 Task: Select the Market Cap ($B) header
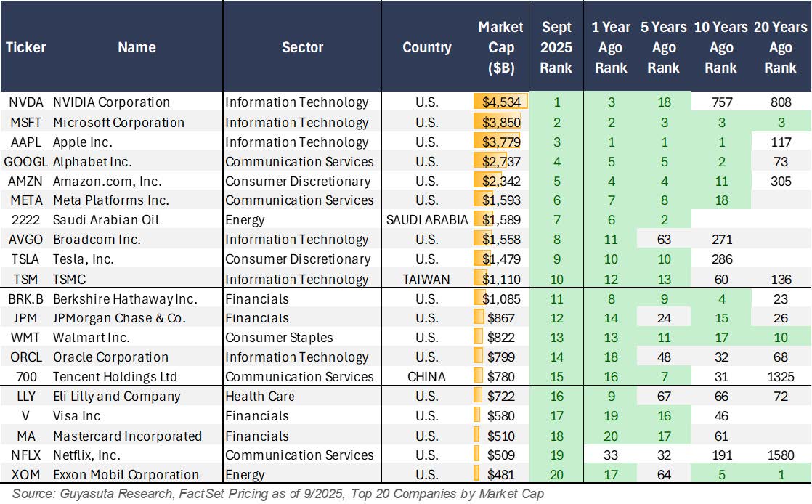(500, 47)
